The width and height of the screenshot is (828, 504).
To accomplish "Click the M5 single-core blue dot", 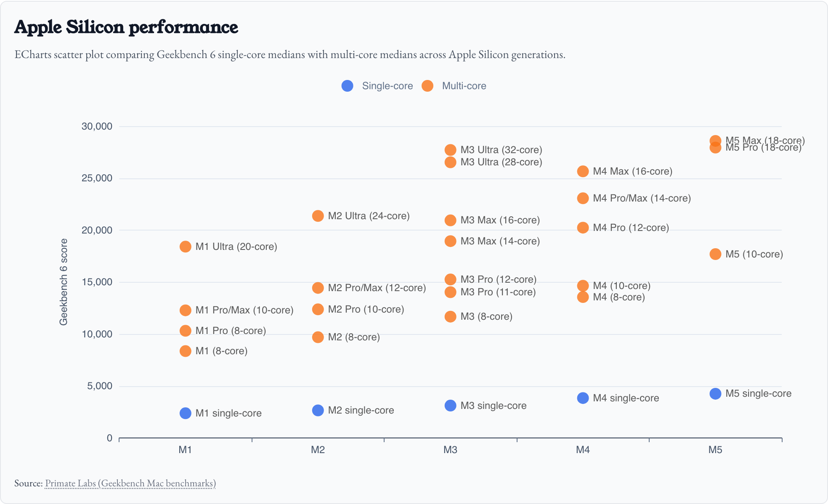I will (x=715, y=394).
